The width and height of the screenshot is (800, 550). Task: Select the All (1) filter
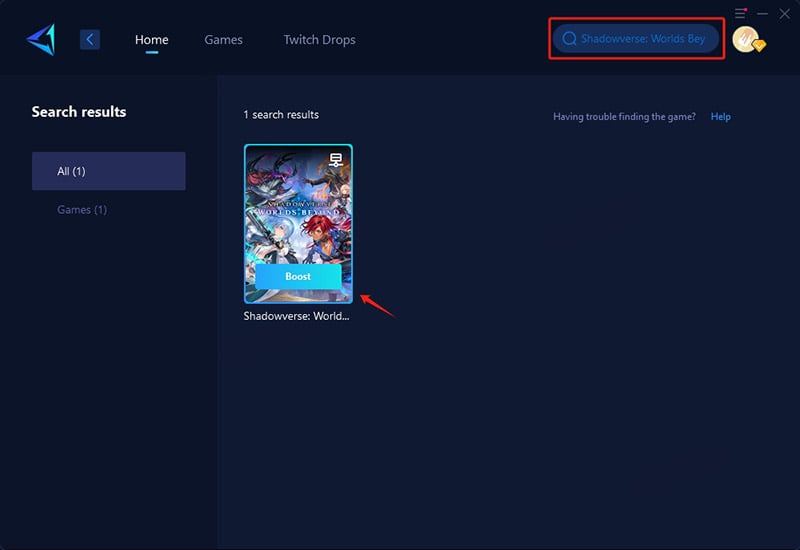click(109, 171)
